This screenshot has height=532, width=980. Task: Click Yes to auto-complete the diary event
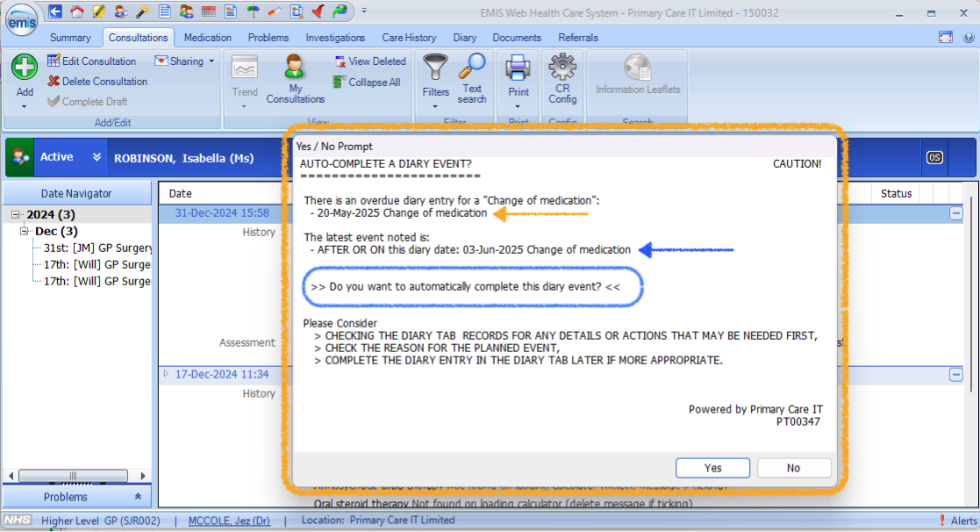712,468
